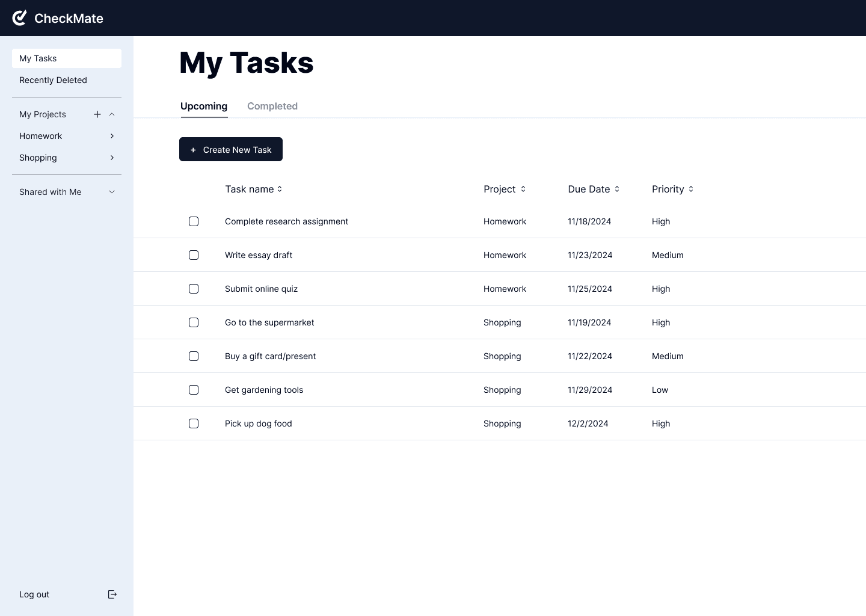The width and height of the screenshot is (866, 616).
Task: Open the Complete research assignment task
Action: [x=286, y=221]
